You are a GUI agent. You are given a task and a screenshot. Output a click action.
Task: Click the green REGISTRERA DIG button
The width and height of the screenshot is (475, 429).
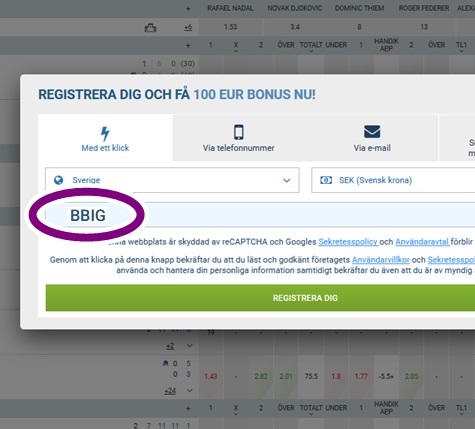[260, 298]
